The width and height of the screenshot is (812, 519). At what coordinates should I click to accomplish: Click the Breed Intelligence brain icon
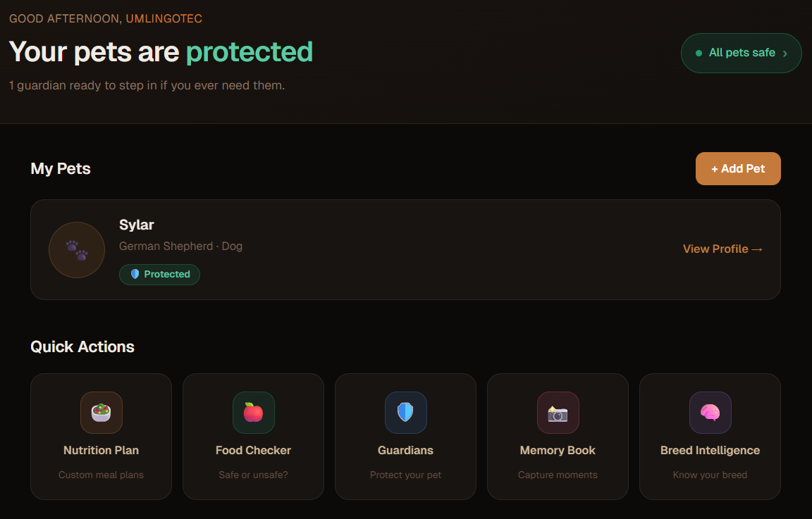[710, 413]
